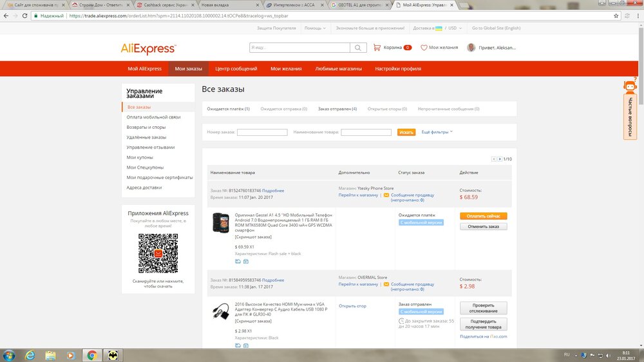This screenshot has height=362, width=644.
Task: Click Проверить отслеживание button
Action: 484,308
